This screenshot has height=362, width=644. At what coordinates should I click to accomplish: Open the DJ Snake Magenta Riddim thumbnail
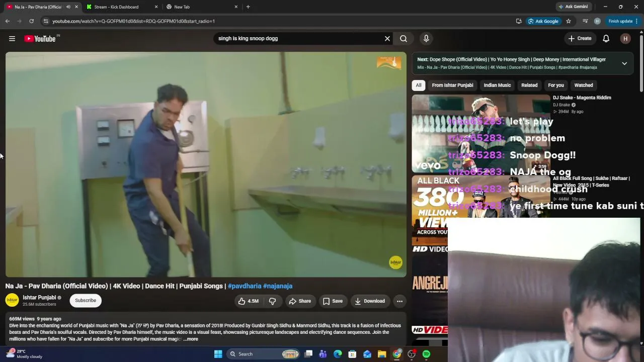[x=481, y=134]
